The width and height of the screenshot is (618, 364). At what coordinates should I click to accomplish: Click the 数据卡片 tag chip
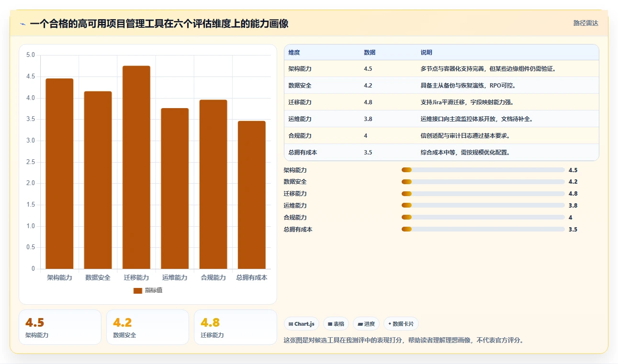click(x=401, y=324)
